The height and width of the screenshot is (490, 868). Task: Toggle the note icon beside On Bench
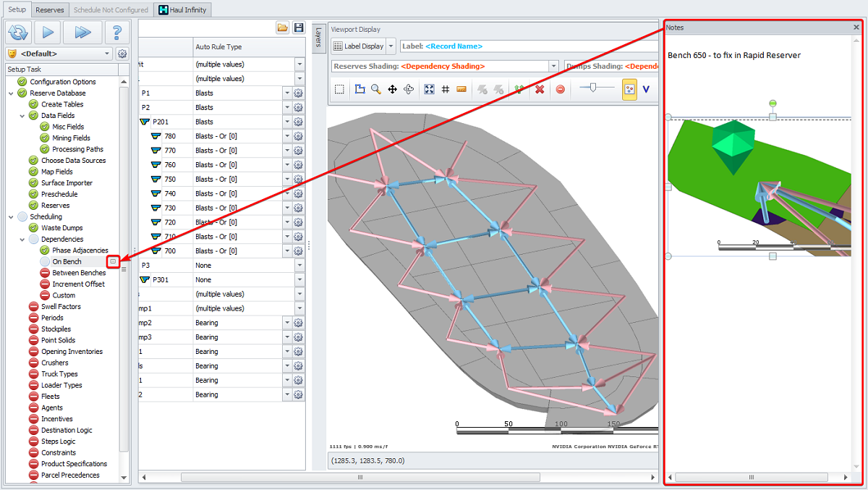[113, 261]
